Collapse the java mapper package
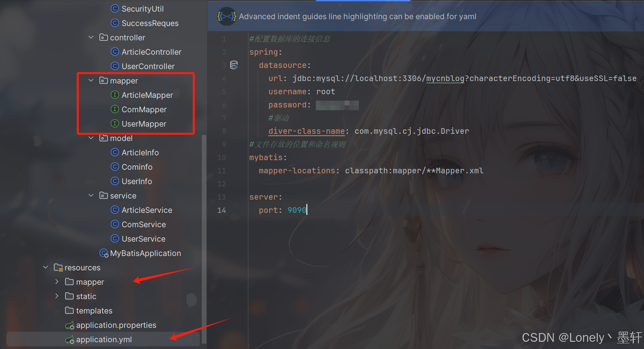 [x=91, y=80]
